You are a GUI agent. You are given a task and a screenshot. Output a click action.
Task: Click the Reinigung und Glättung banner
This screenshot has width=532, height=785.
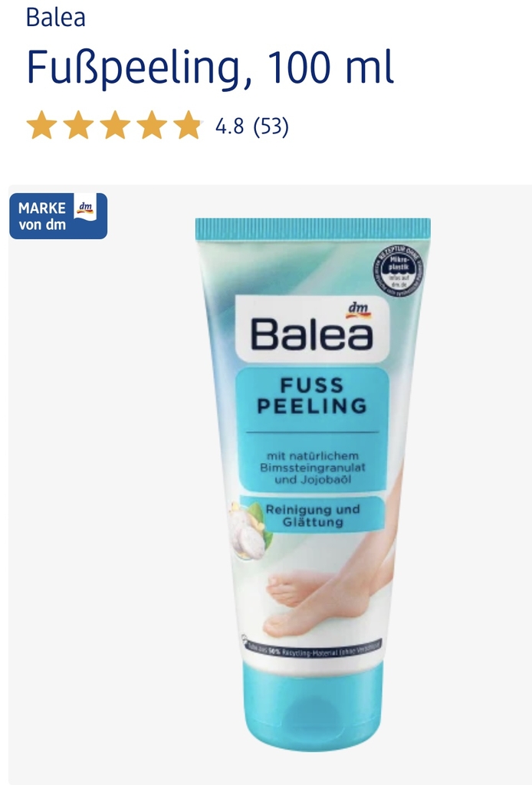[x=312, y=516]
